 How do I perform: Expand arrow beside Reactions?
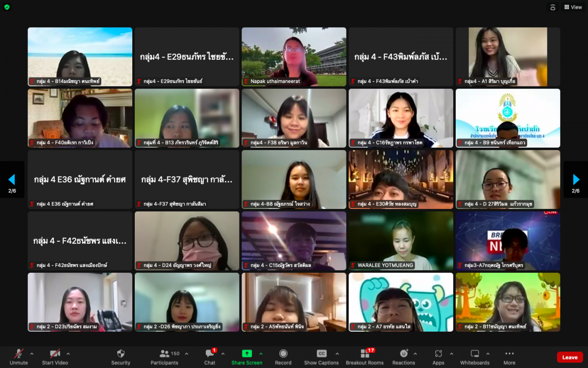[x=416, y=354]
